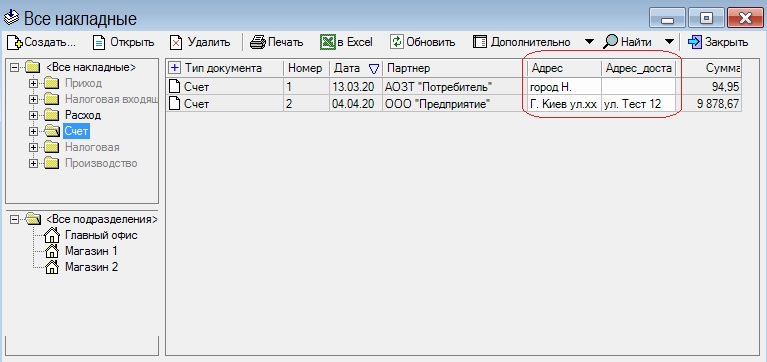Select the Магазин 1 label

coord(91,251)
